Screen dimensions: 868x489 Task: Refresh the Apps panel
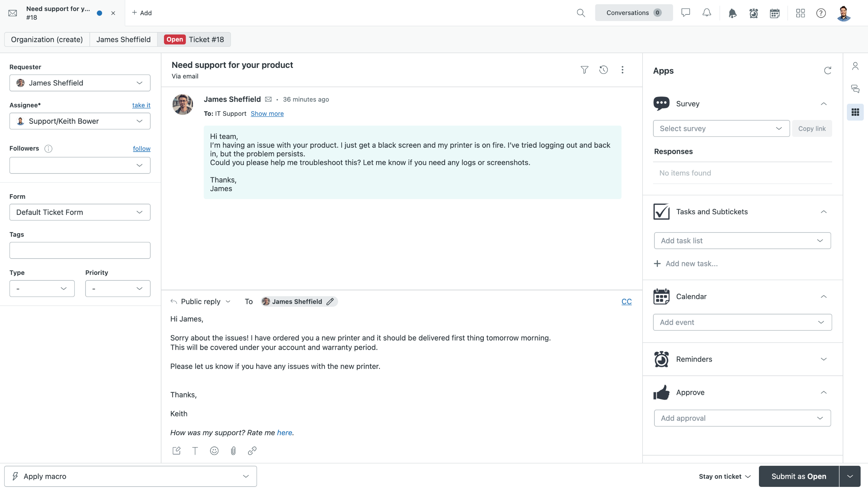coord(828,71)
